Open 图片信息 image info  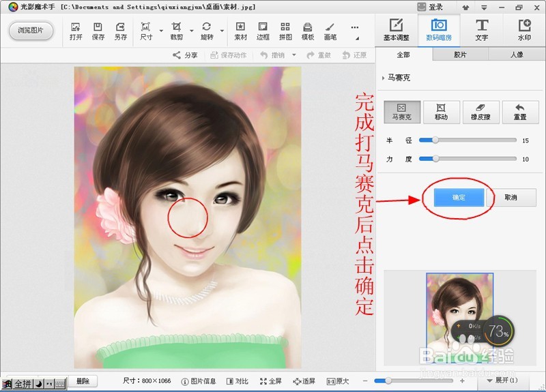[x=199, y=382]
